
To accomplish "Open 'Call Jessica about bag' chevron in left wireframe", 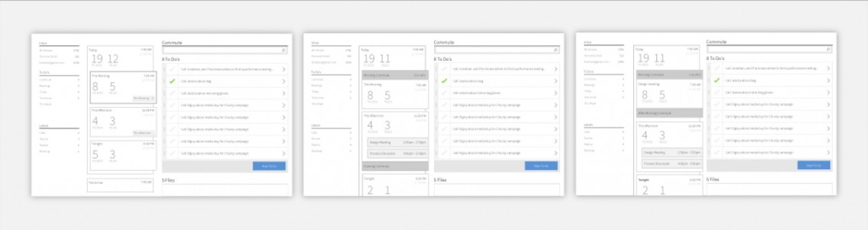I will (284, 81).
